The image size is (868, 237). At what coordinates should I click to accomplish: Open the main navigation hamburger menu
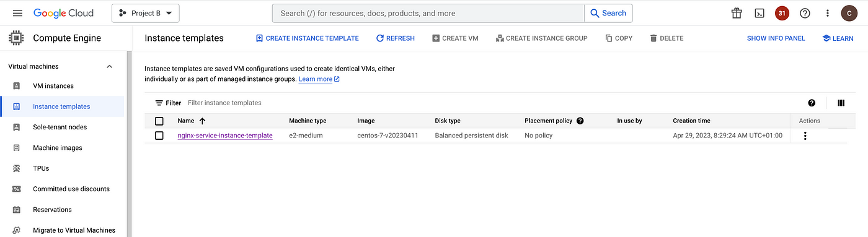pyautogui.click(x=17, y=13)
